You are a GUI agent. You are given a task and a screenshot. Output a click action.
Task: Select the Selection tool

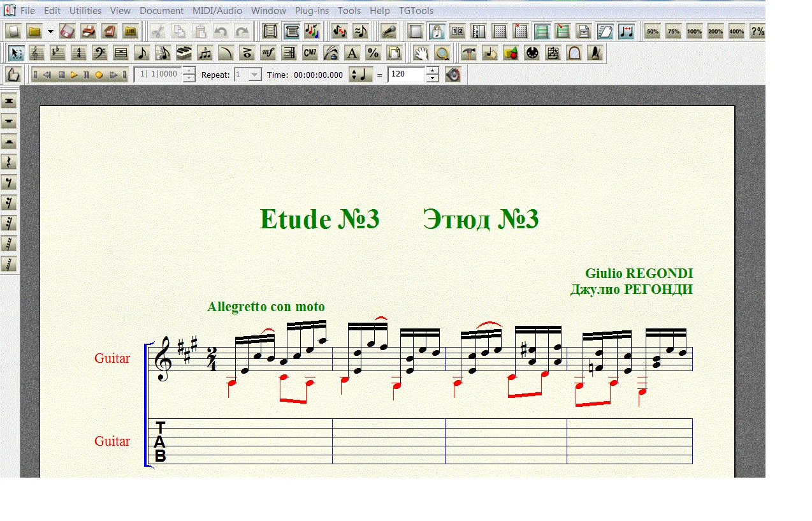click(16, 53)
